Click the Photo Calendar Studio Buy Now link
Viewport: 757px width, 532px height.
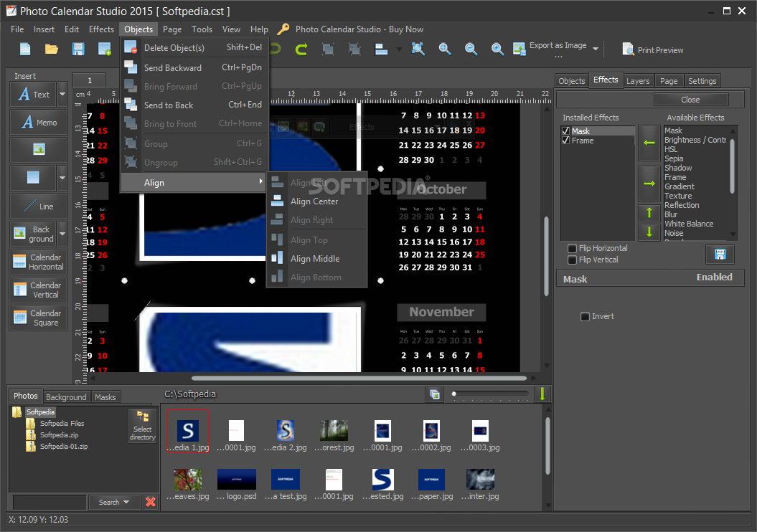click(x=359, y=29)
